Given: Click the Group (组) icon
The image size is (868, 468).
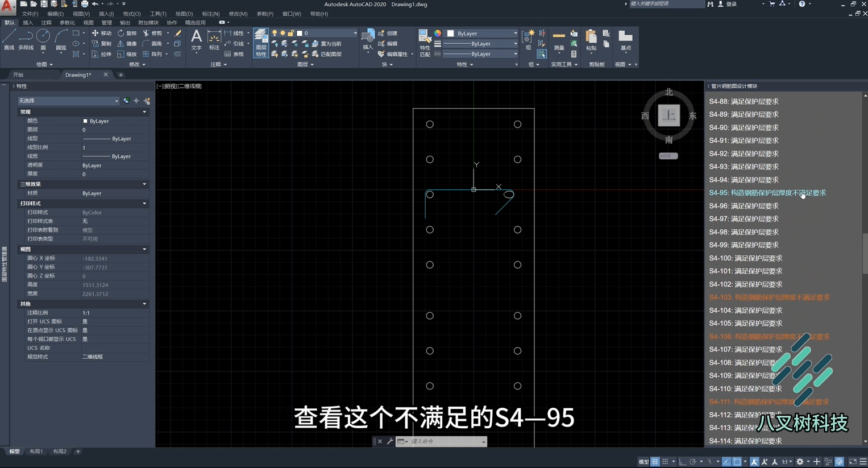Looking at the screenshot, I should pyautogui.click(x=528, y=40).
